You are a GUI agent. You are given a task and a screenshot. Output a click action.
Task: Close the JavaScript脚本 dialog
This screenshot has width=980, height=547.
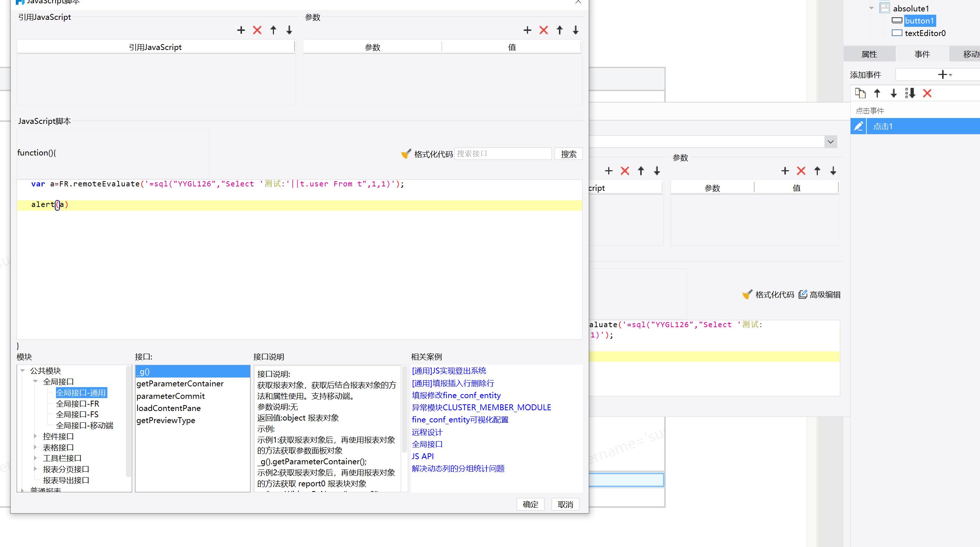tap(578, 2)
